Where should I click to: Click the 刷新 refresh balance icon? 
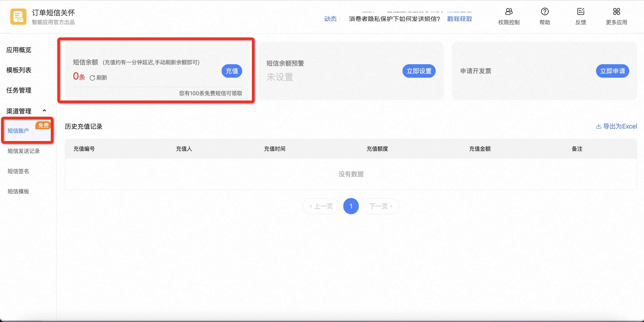[x=92, y=78]
